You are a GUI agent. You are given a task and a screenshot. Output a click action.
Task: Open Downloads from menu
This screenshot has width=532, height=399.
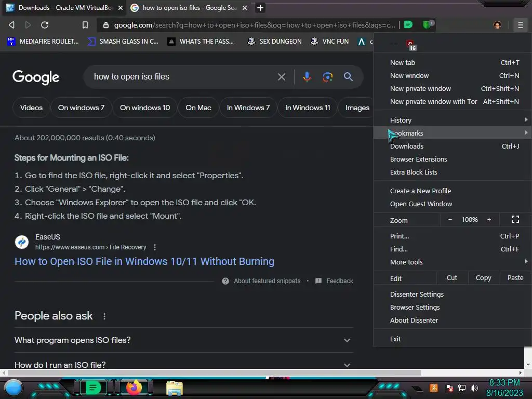(453, 146)
